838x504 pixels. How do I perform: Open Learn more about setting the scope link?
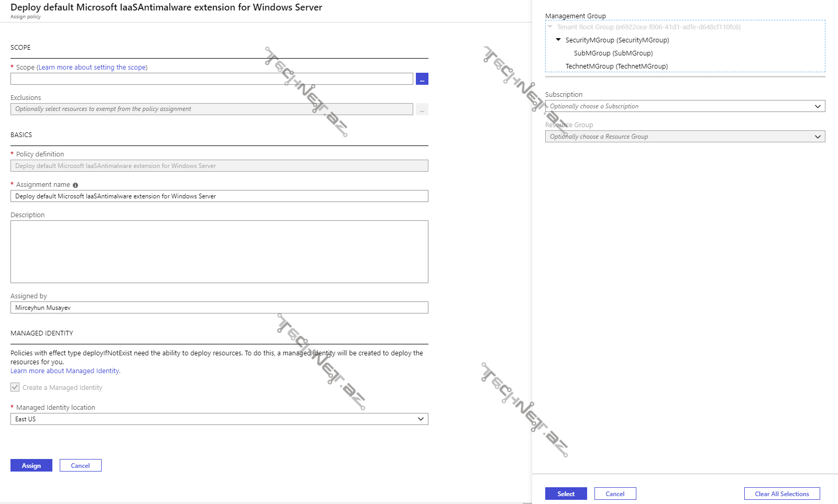(x=92, y=68)
